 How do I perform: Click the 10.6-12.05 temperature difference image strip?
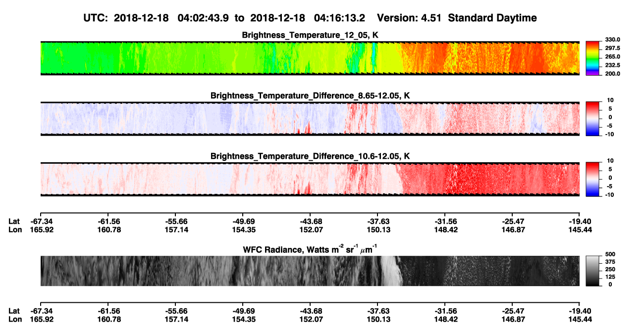(x=310, y=178)
